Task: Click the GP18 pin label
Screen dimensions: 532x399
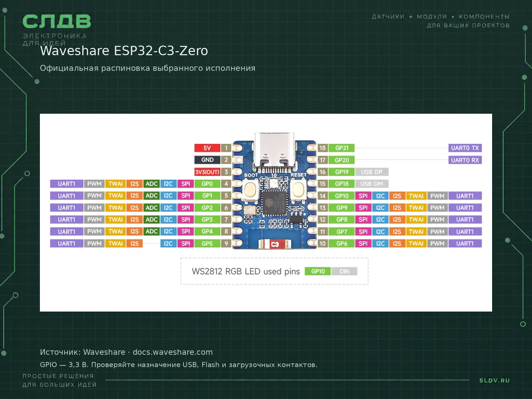Action: [x=342, y=184]
